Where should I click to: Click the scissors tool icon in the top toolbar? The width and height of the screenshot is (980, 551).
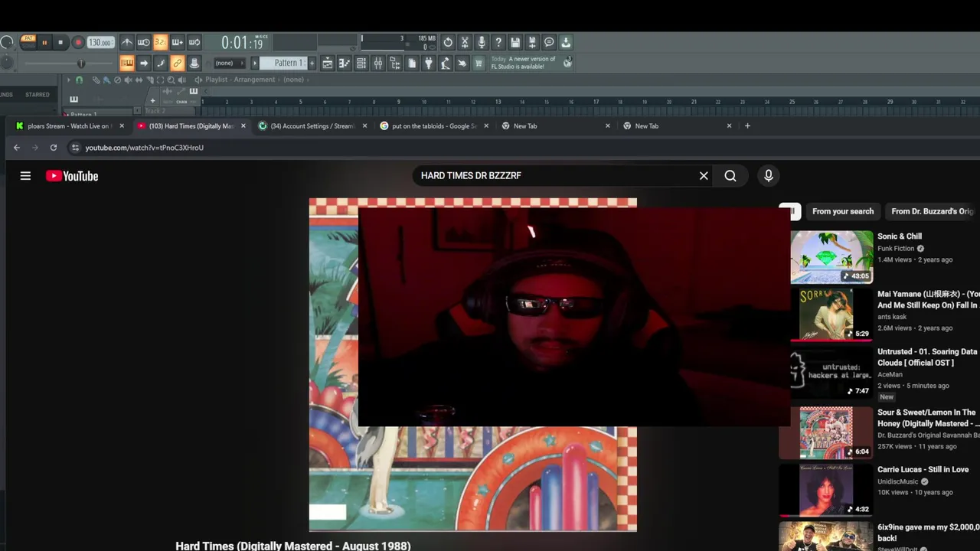tap(465, 43)
